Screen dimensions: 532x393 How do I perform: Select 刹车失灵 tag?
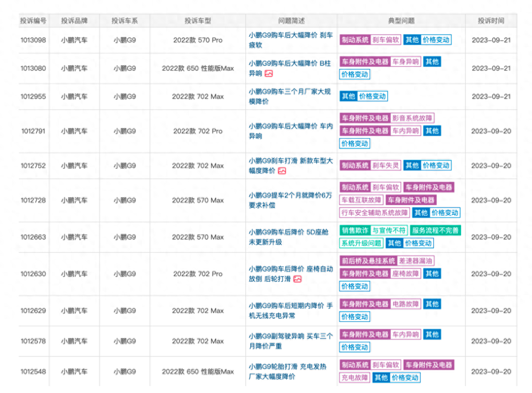385,166
